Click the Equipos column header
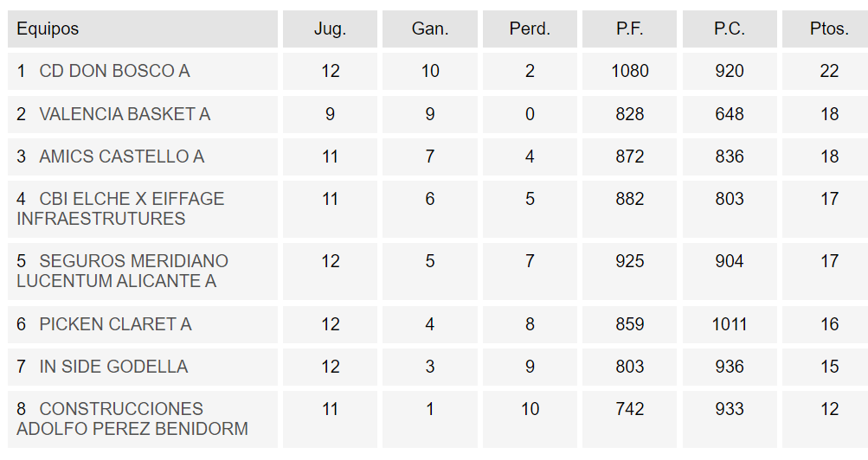Image resolution: width=868 pixels, height=460 pixels. 48,29
